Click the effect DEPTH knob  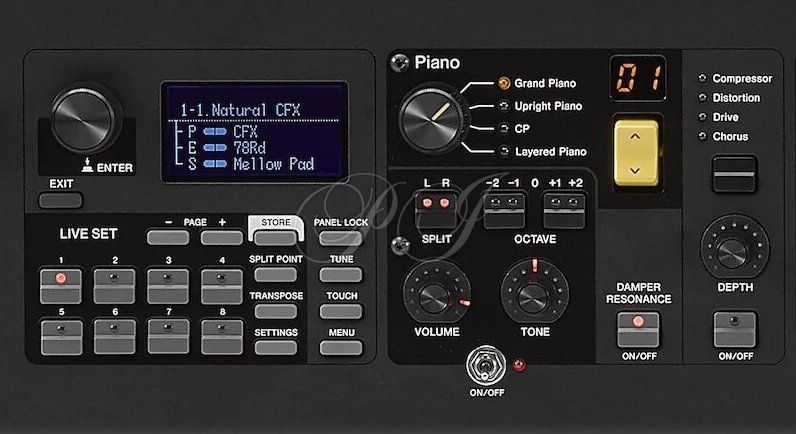click(735, 248)
